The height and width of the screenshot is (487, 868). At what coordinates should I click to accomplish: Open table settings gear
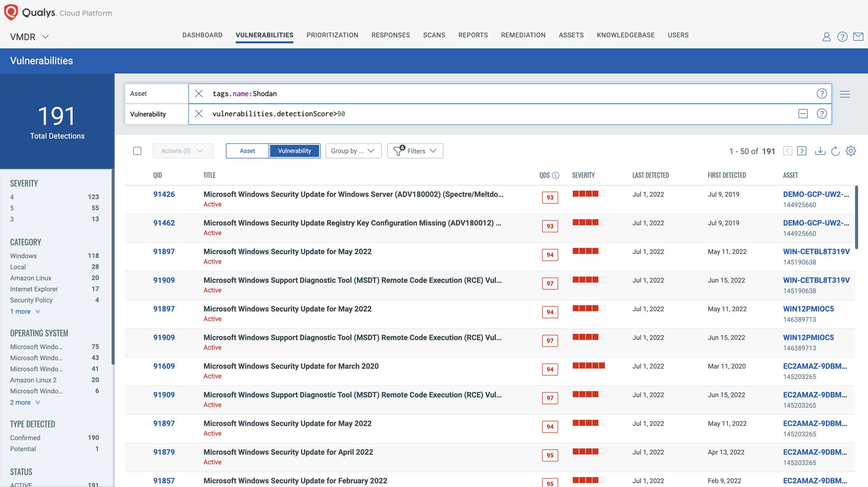[x=851, y=151]
